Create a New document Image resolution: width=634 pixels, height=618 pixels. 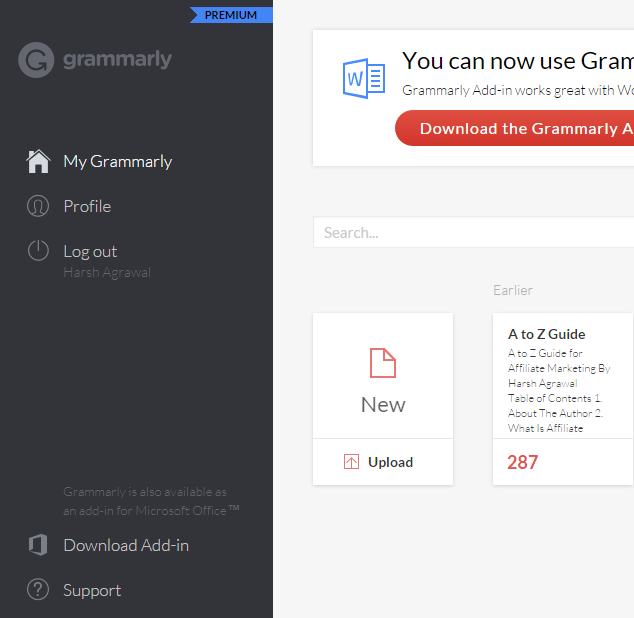pyautogui.click(x=383, y=375)
